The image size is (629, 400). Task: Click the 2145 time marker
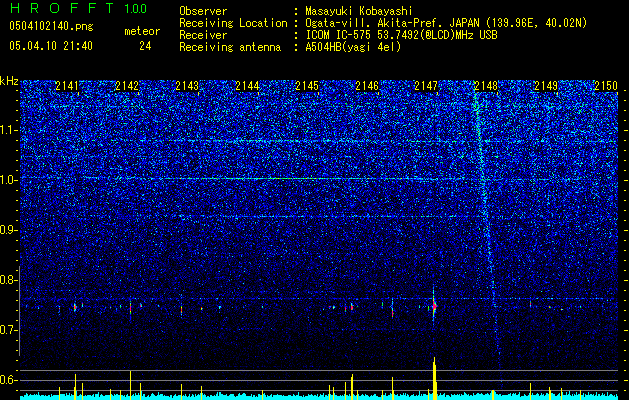[307, 86]
